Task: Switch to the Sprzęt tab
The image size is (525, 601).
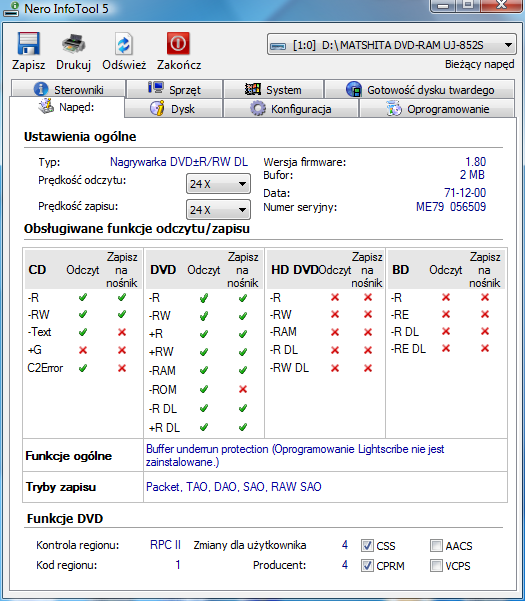Action: pyautogui.click(x=174, y=89)
